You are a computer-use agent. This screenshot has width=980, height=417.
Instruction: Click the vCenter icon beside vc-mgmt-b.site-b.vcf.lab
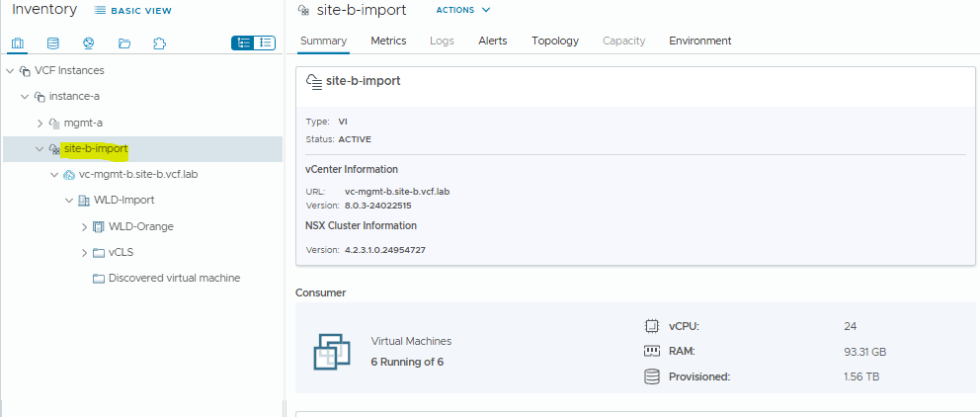[69, 175]
